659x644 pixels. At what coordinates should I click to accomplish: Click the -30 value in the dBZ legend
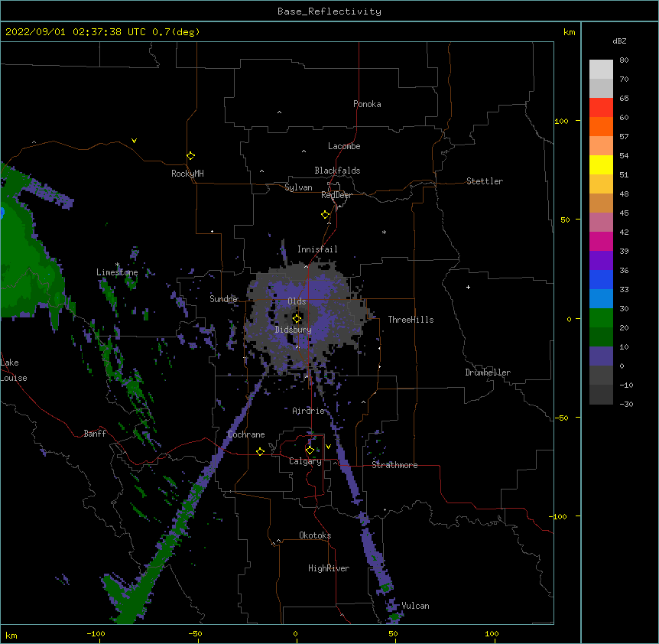[627, 405]
